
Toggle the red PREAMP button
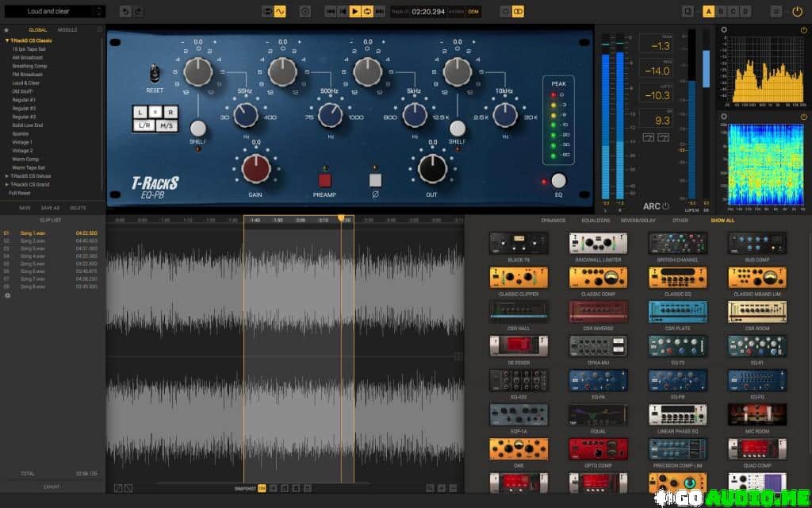click(x=325, y=179)
